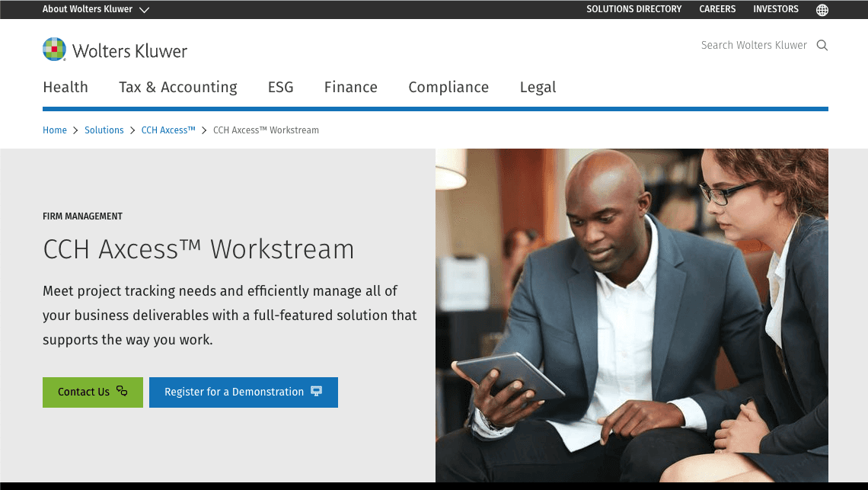Select the Legal menu item
This screenshot has width=868, height=490.
538,87
